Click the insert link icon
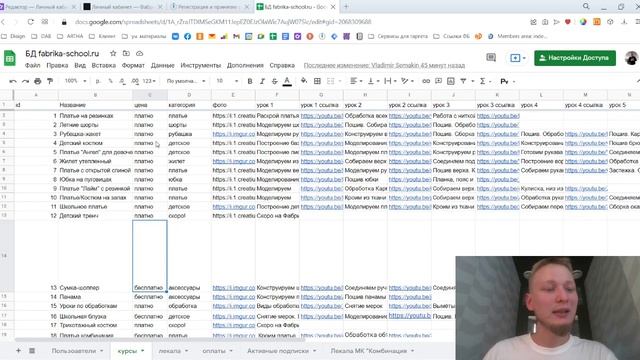This screenshot has height=360, width=640. click(x=426, y=81)
